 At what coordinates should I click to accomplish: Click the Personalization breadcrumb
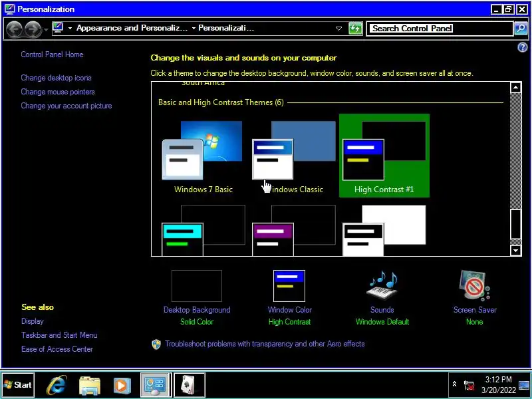[x=225, y=28]
